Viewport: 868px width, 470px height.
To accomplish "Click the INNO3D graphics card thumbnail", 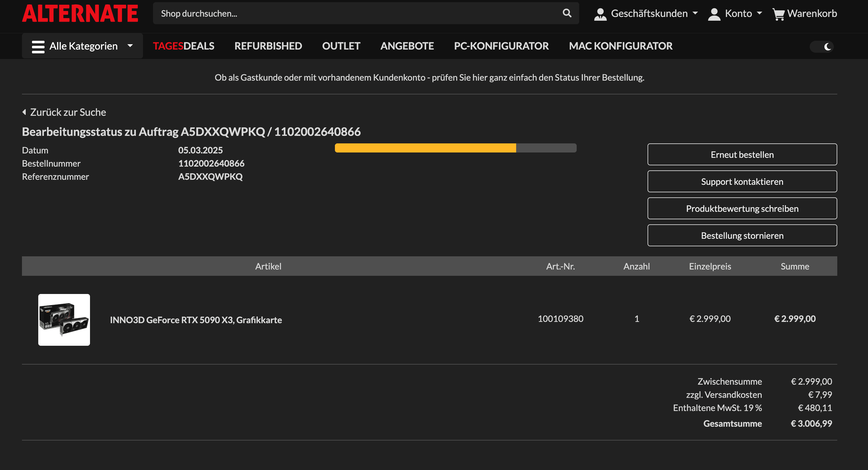I will click(64, 320).
